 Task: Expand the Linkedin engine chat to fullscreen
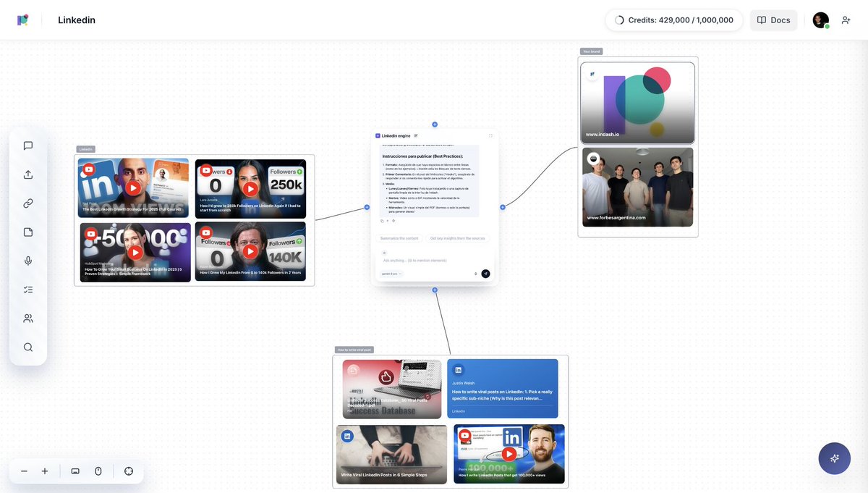(490, 135)
